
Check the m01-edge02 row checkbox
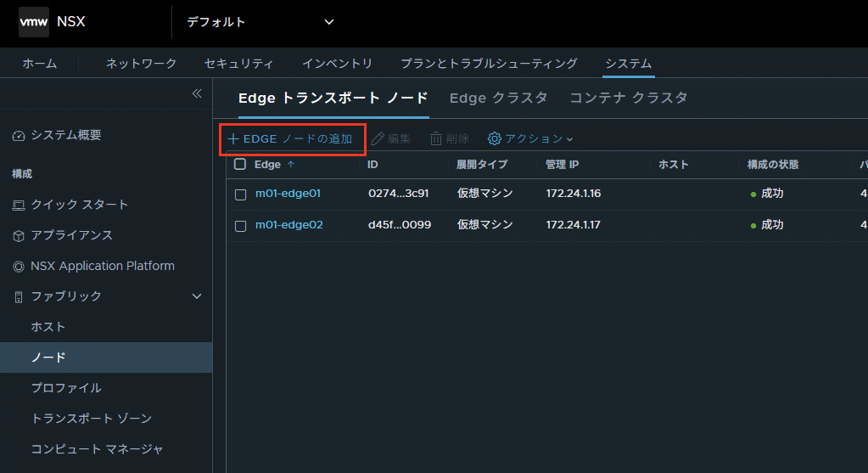click(x=240, y=226)
